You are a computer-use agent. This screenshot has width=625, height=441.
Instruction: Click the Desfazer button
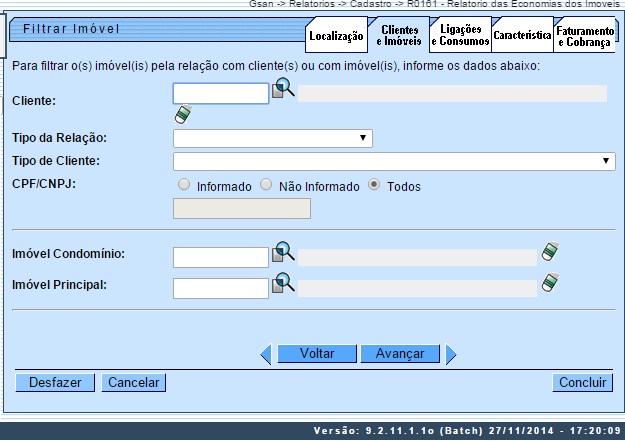[x=55, y=382]
